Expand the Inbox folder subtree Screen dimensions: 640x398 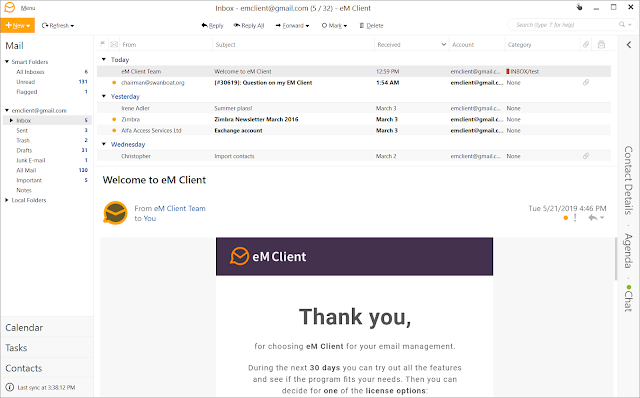tap(11, 120)
